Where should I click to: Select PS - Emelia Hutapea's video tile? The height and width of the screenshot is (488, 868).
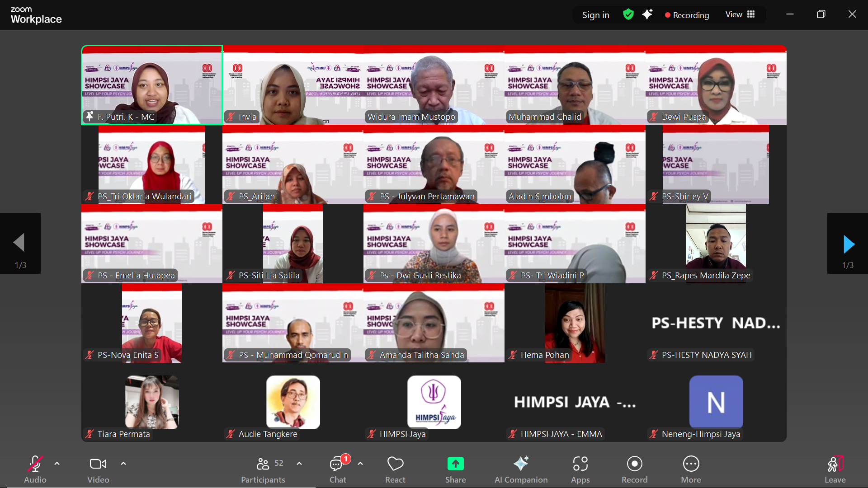(x=152, y=244)
